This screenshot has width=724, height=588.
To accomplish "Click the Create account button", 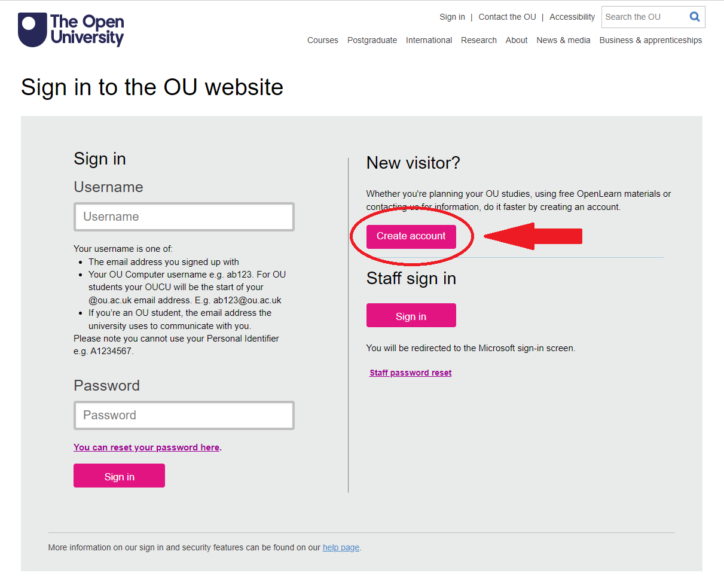I will point(411,236).
